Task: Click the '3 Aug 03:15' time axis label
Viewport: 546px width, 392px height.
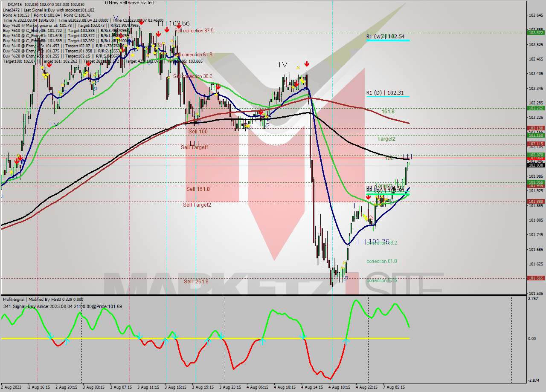Action: tap(93, 387)
